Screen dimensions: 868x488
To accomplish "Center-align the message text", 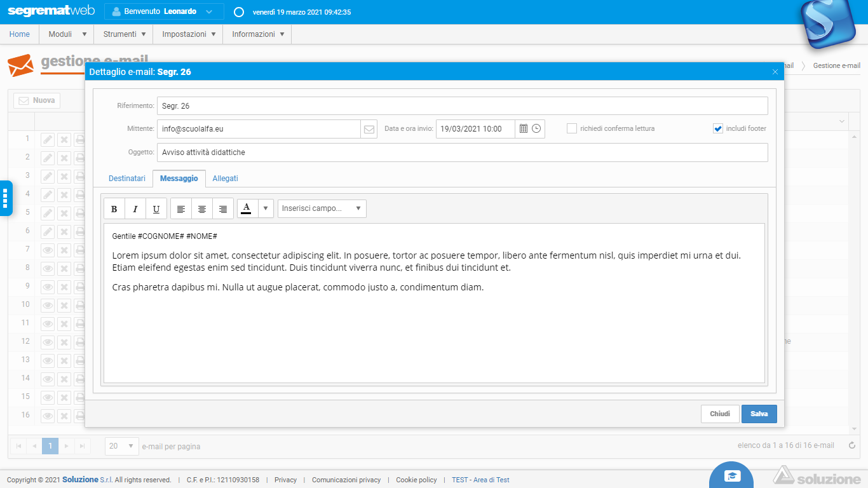I will (x=202, y=209).
